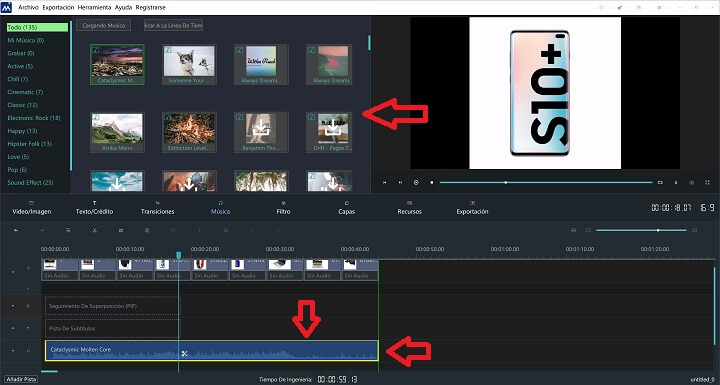The image size is (720, 385).
Task: Select the Extinction Level... track thumbnail
Action: (189, 132)
